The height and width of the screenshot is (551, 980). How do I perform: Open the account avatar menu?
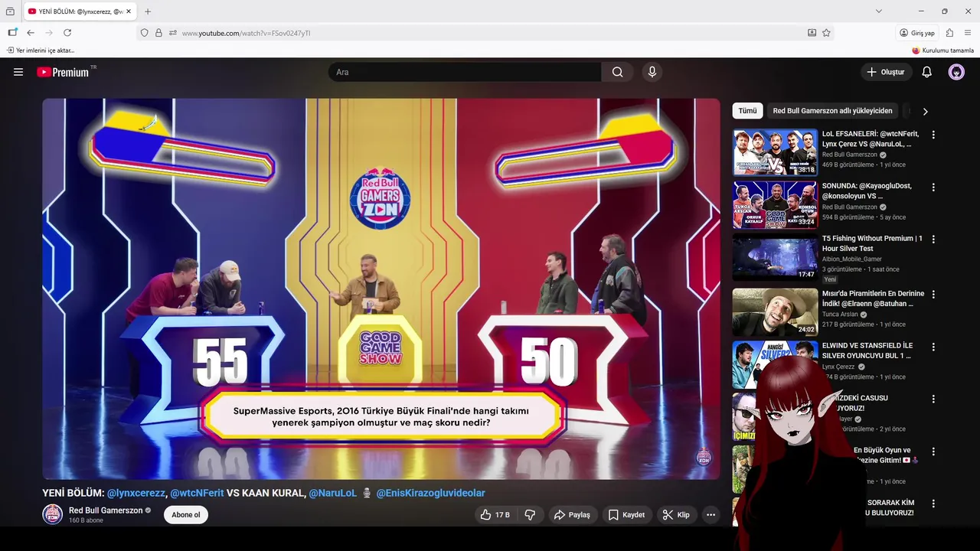(956, 72)
